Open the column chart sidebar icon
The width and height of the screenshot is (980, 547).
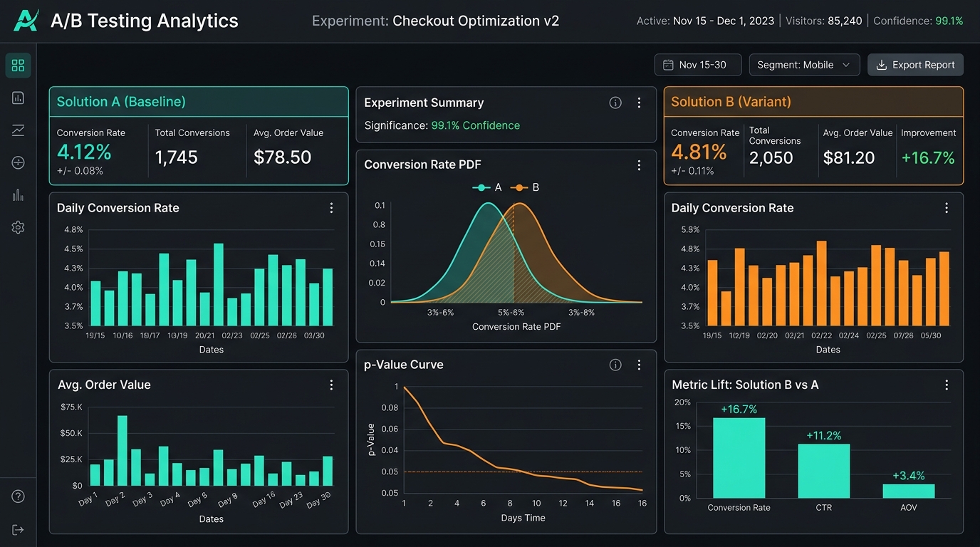point(19,195)
